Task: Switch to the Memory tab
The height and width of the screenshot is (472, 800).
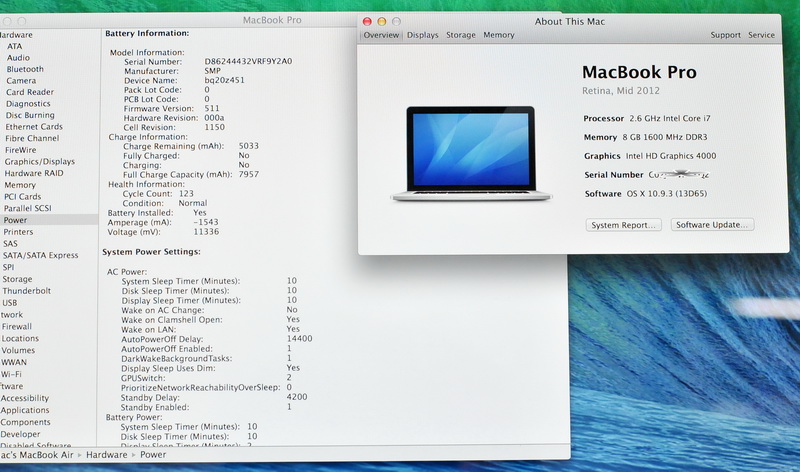Action: tap(498, 35)
